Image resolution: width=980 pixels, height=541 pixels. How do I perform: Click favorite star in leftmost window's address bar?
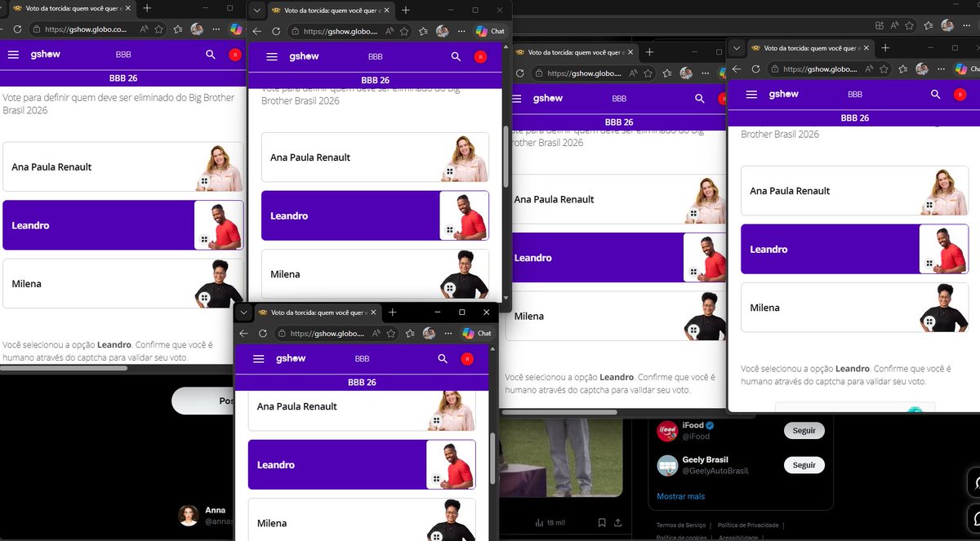[x=158, y=29]
